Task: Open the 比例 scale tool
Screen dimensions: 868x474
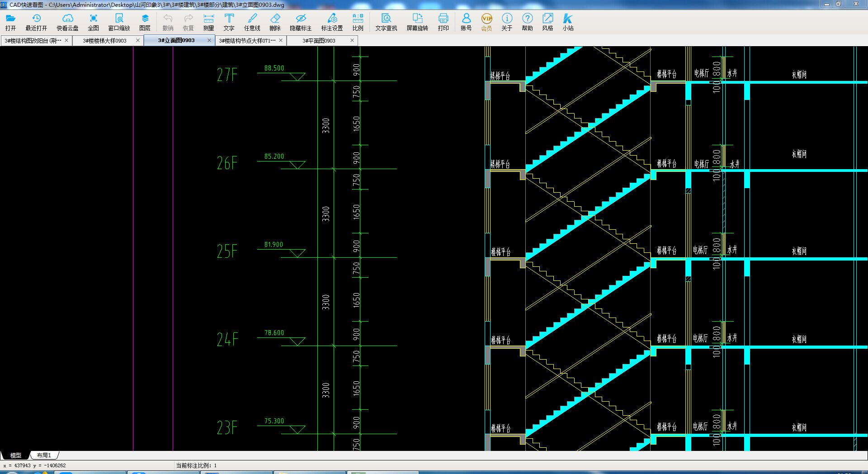Action: [358, 22]
